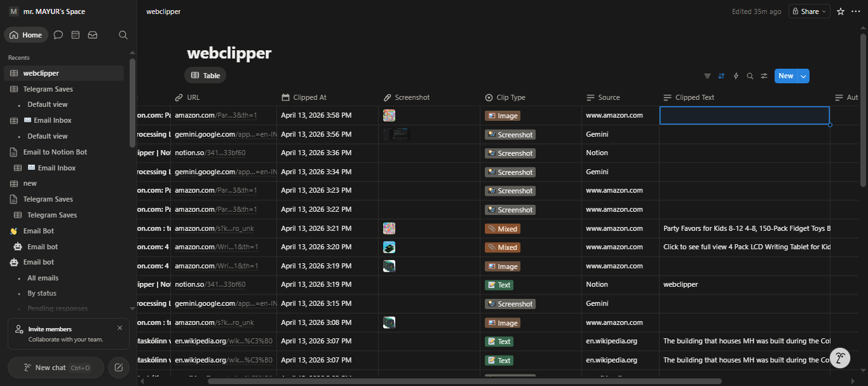Image resolution: width=868 pixels, height=386 pixels.
Task: Go to Home in the sidebar
Action: click(x=26, y=35)
